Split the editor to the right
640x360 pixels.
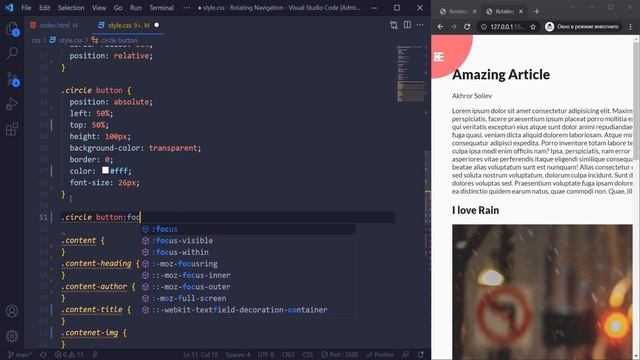(x=407, y=25)
